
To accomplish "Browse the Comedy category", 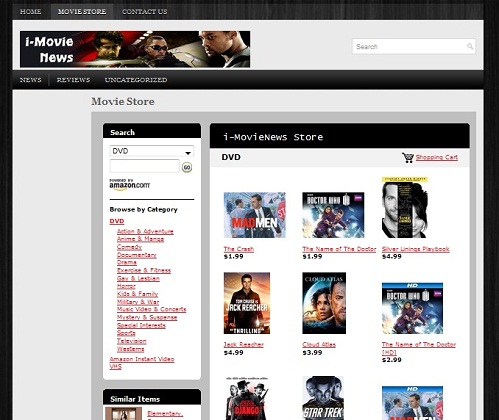I will pyautogui.click(x=129, y=247).
